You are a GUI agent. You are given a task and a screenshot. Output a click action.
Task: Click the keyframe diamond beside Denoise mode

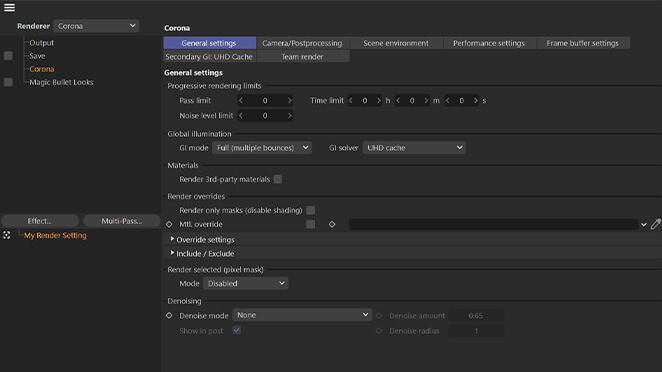169,315
